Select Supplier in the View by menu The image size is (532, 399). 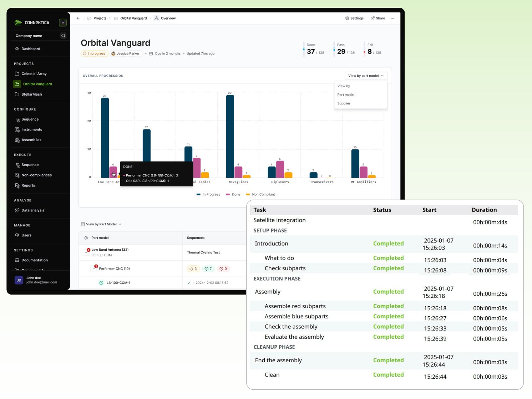(344, 103)
